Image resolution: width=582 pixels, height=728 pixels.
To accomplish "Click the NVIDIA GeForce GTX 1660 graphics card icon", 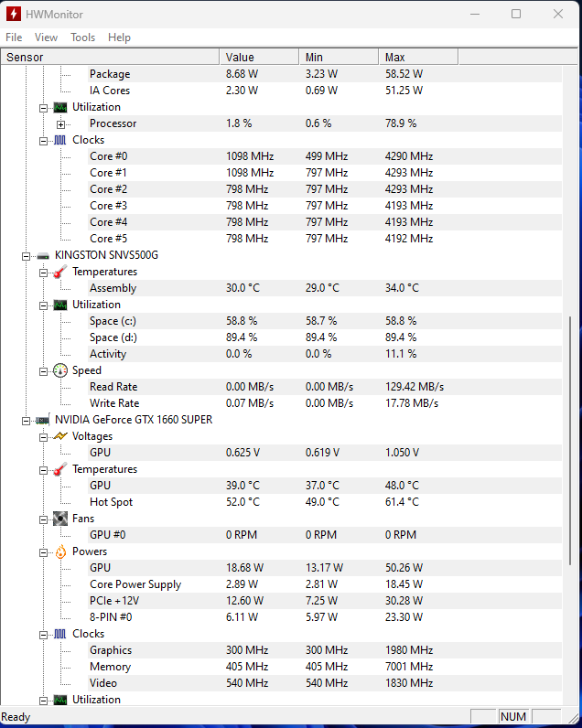I will pyautogui.click(x=43, y=420).
